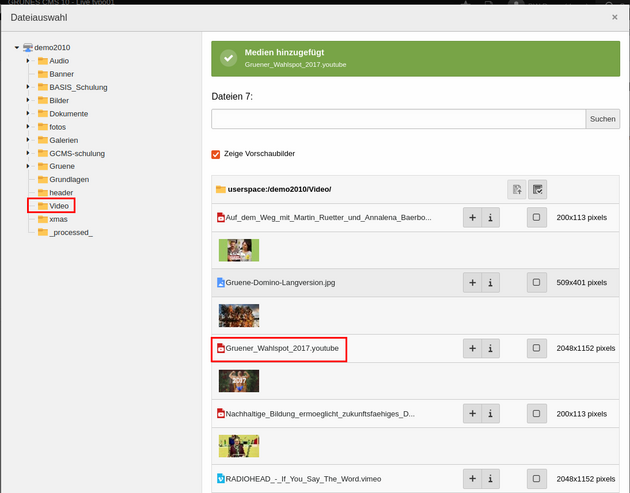Click the green checkmark success icon
The width and height of the screenshot is (630, 493).
click(229, 58)
